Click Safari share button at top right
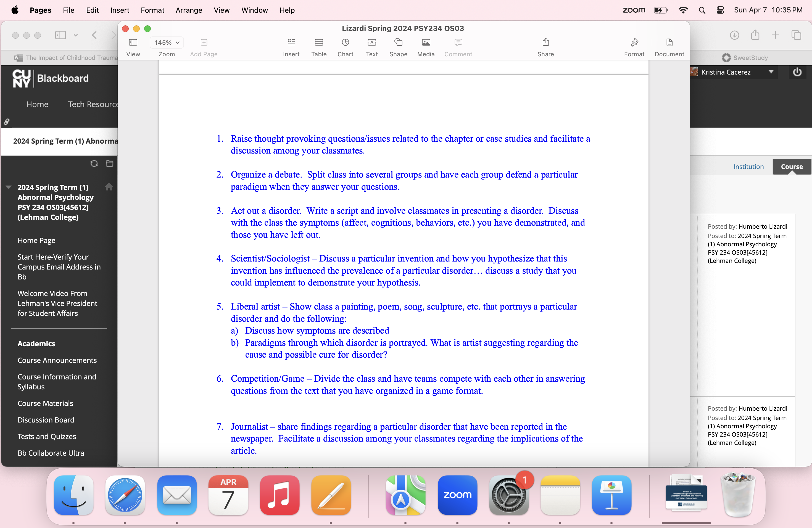This screenshot has width=812, height=528. (755, 35)
